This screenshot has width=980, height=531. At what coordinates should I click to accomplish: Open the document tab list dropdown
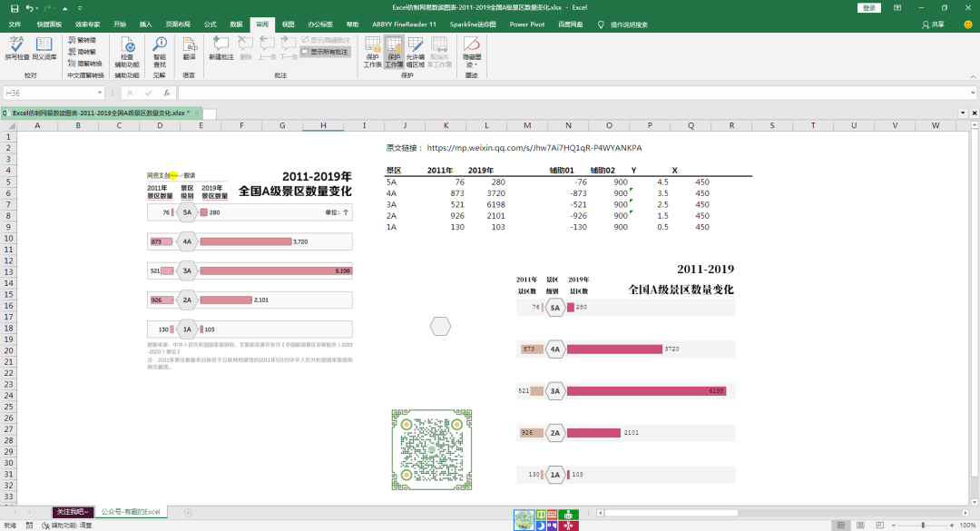[963, 113]
